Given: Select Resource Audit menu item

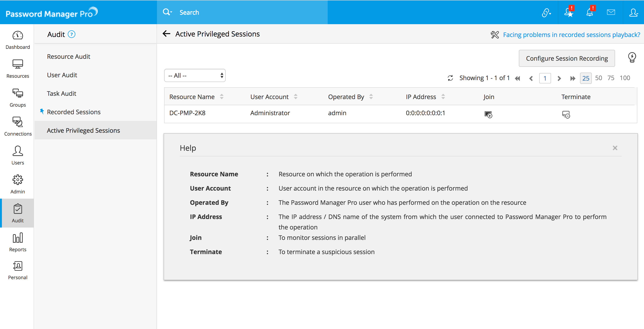Looking at the screenshot, I should point(69,56).
